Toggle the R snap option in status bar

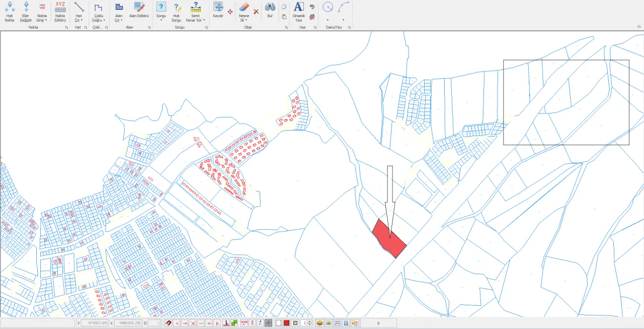pyautogui.click(x=217, y=323)
